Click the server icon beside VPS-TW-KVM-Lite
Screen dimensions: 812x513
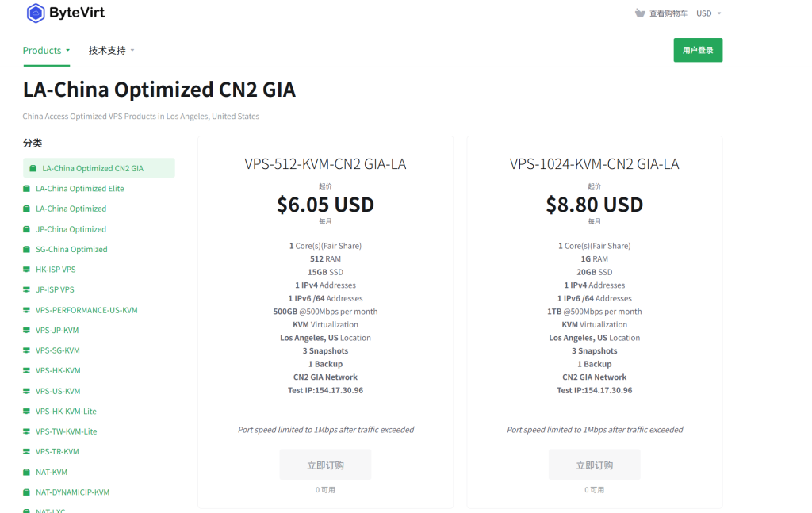(x=27, y=431)
